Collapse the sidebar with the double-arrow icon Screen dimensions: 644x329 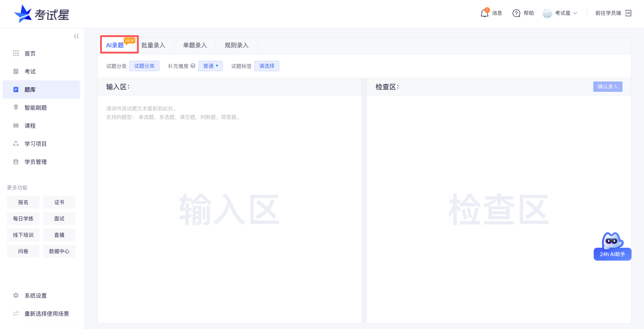76,36
